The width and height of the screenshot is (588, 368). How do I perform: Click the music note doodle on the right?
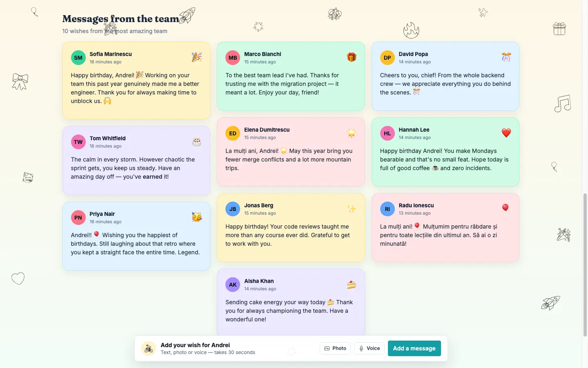[x=563, y=103]
